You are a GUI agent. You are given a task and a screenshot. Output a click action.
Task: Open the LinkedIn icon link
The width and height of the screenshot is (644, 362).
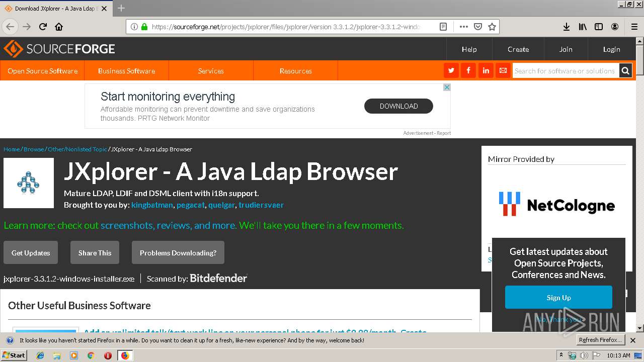coord(486,70)
